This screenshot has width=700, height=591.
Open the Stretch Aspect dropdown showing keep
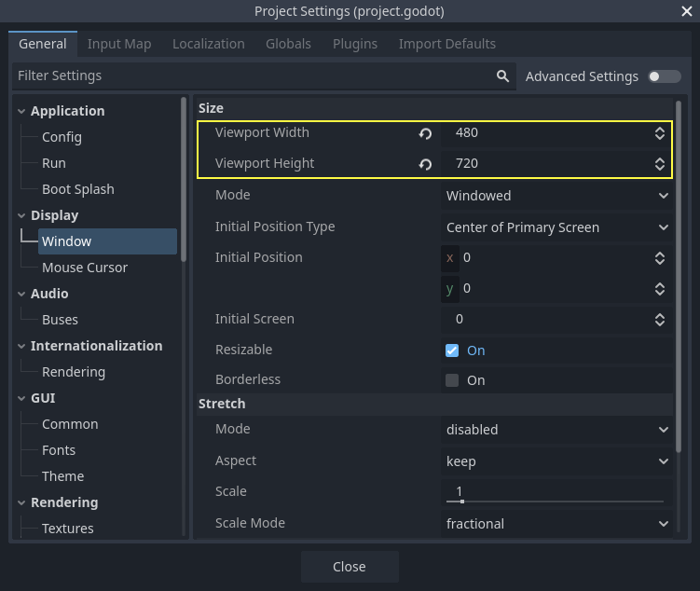[556, 461]
